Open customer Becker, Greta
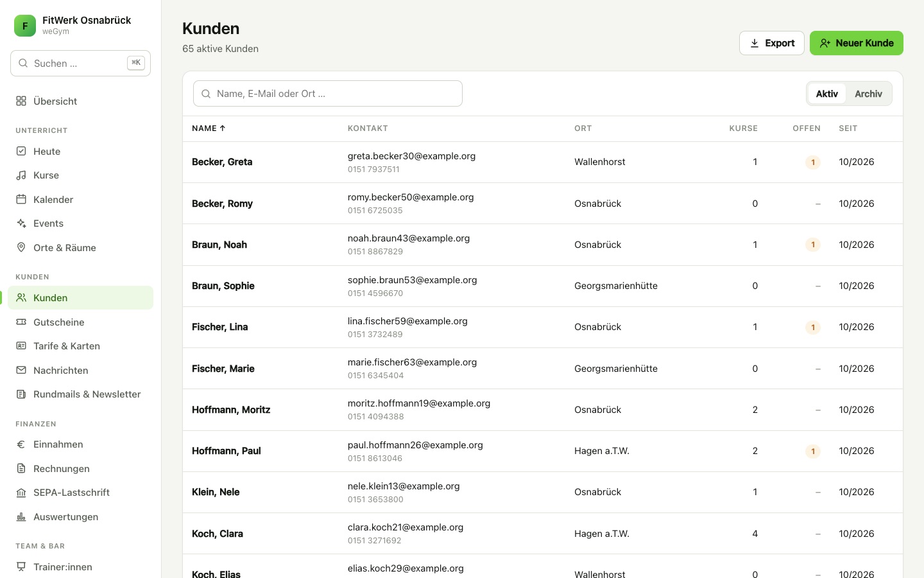 (x=222, y=162)
